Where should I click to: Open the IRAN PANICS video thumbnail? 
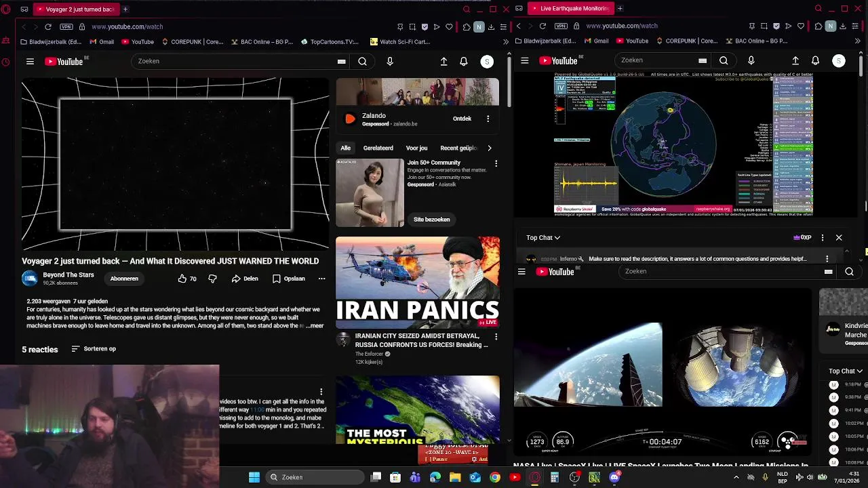pyautogui.click(x=418, y=282)
